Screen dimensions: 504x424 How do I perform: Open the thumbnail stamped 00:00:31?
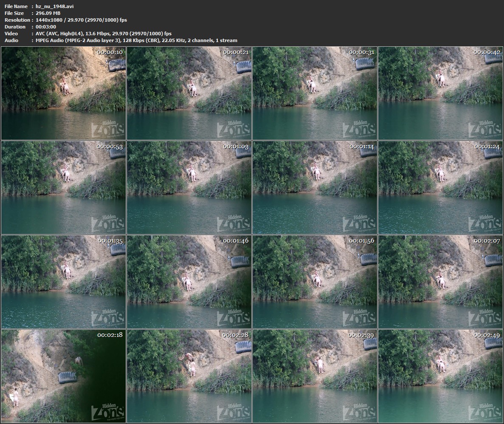[x=315, y=93]
